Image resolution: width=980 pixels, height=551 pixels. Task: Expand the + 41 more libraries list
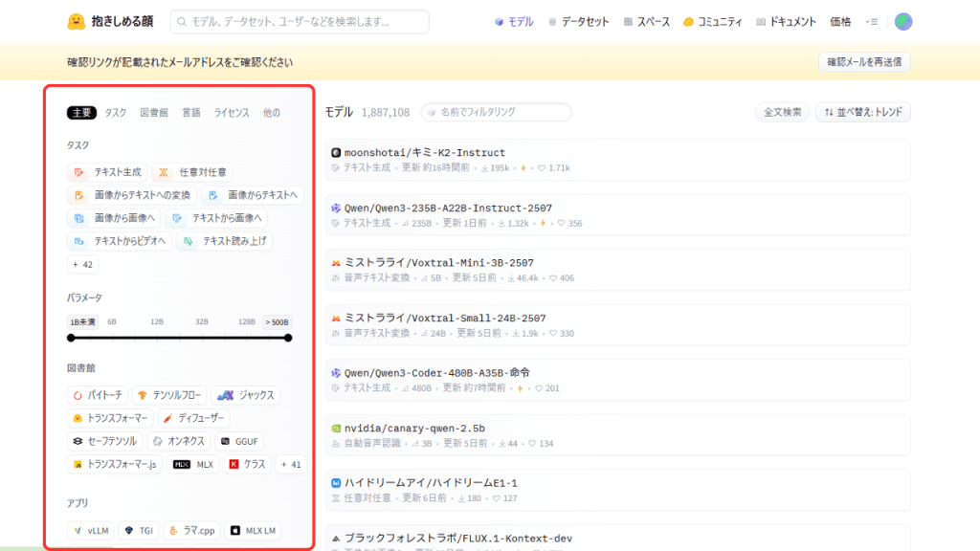[x=291, y=464]
